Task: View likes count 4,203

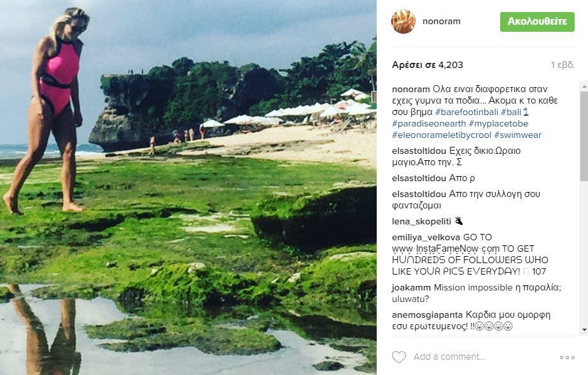Action: pos(428,65)
